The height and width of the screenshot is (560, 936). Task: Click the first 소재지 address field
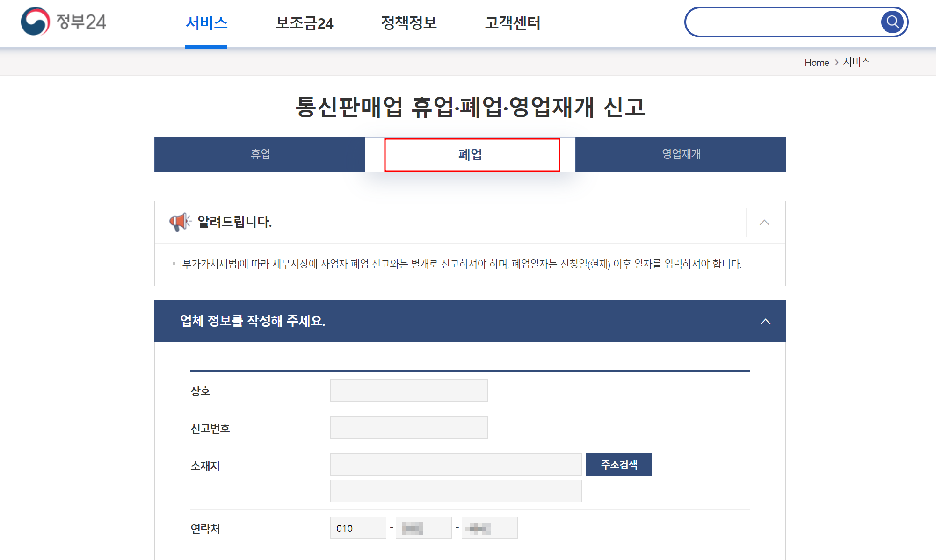(456, 465)
